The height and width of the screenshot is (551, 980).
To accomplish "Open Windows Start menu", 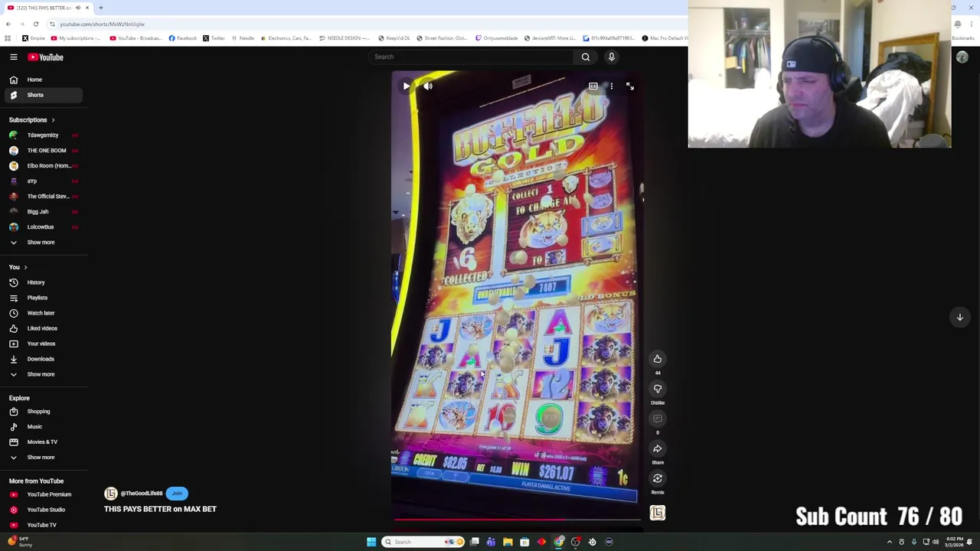I will point(371,542).
